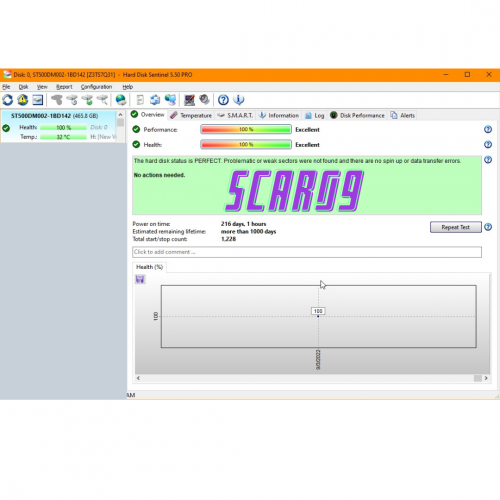The image size is (500, 500).
Task: Switch to the Alerts tab
Action: 403,115
